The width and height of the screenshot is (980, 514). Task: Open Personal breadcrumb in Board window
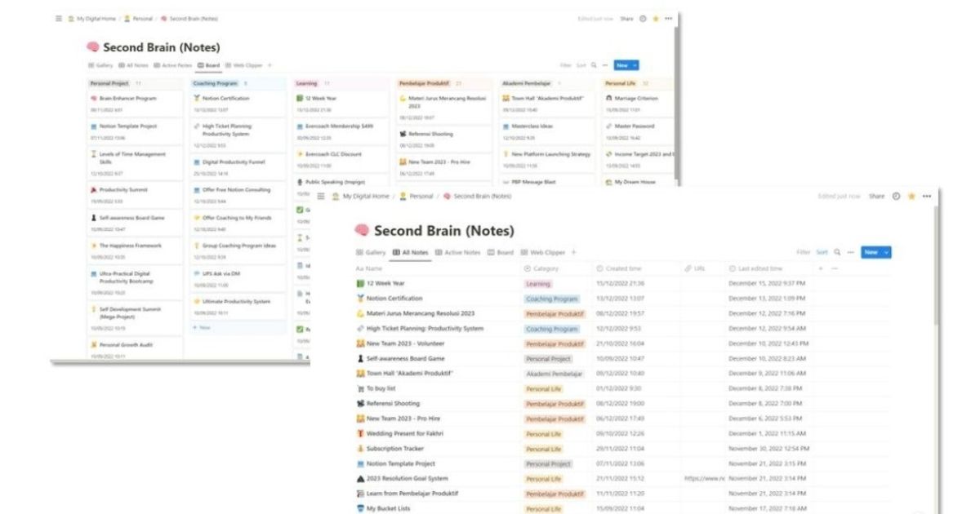[138, 18]
